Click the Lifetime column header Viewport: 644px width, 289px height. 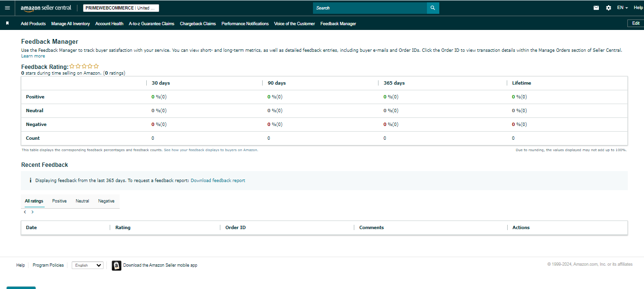click(521, 83)
